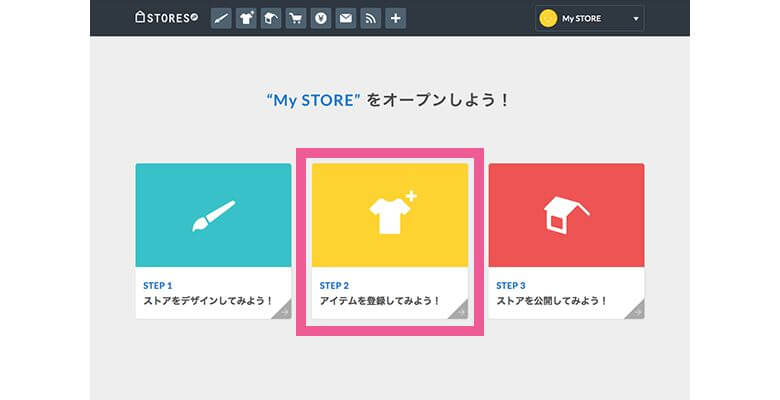780x400 pixels.
Task: Click the STEP 2 'アイテムを登録してみよう！' link
Action: click(x=380, y=300)
